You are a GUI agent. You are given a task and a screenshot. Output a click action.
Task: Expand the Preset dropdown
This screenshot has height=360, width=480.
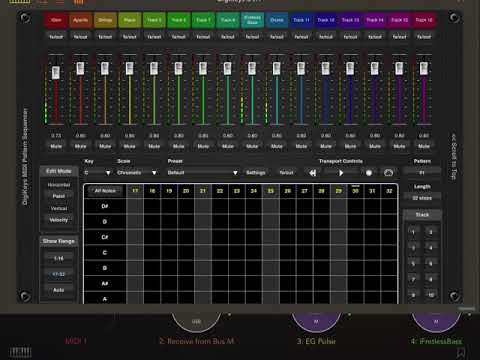(202, 173)
